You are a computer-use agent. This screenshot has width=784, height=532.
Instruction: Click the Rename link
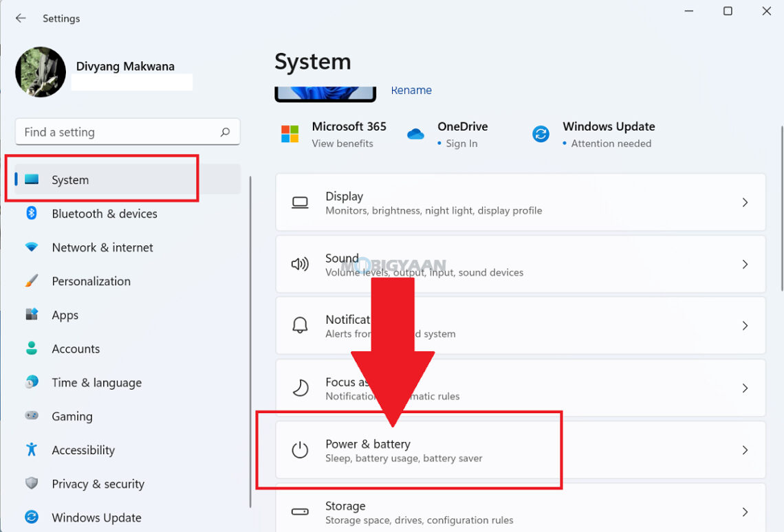[x=411, y=90]
